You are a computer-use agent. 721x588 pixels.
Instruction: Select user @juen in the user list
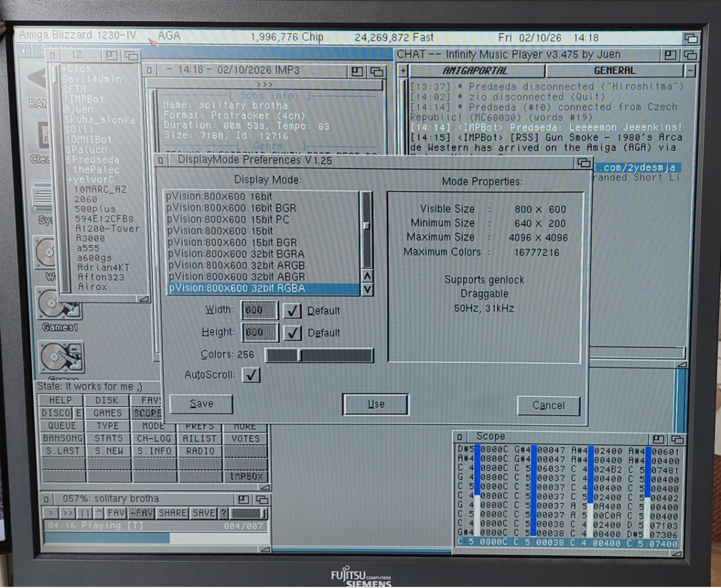tap(78, 110)
